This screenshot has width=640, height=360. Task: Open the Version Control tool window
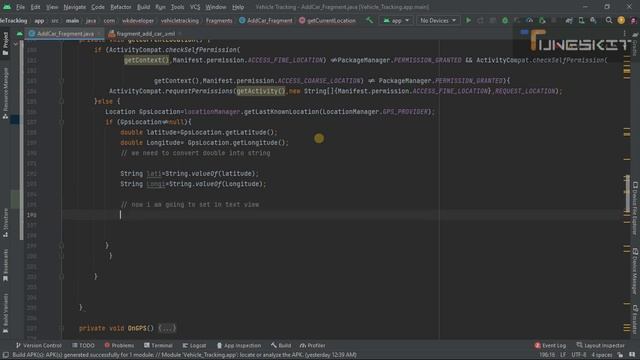coord(38,345)
